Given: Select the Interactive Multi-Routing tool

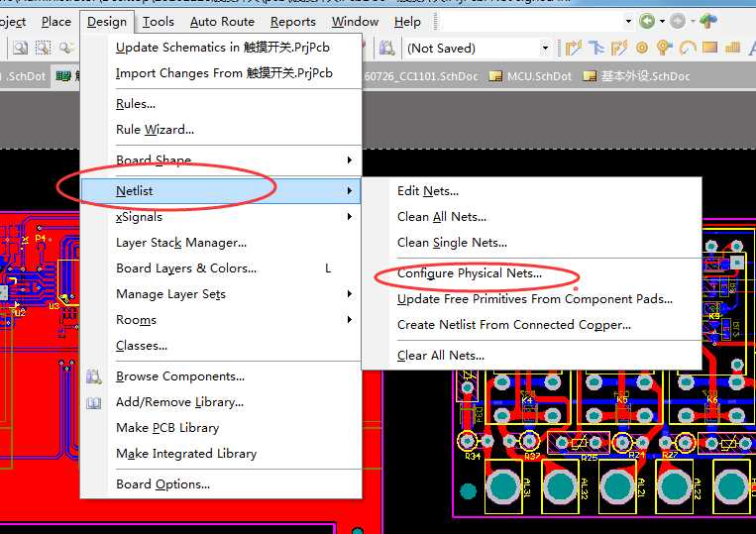Looking at the screenshot, I should click(x=596, y=48).
